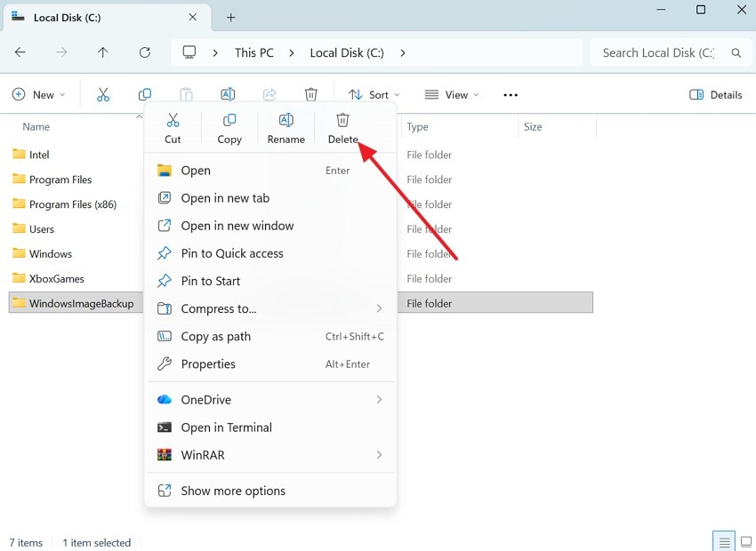Click the Local Disk (C:) tab title
Viewport: 756px width, 551px height.
pyautogui.click(x=67, y=18)
